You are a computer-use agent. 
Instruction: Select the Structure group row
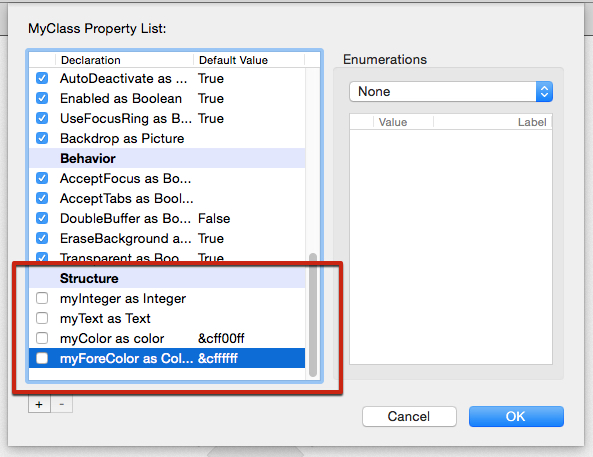[x=167, y=278]
